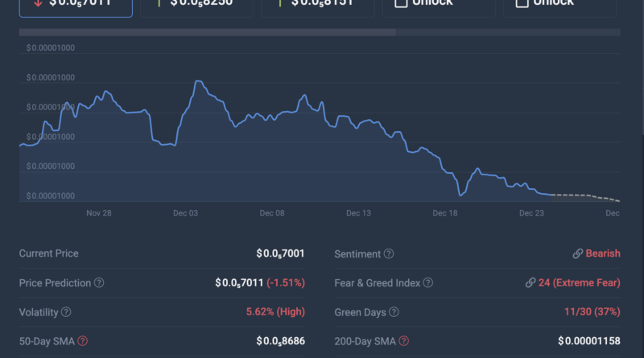Screen dimensions: 644x358
Task: Click the question mark icon next to Sentiment
Action: [x=389, y=254]
